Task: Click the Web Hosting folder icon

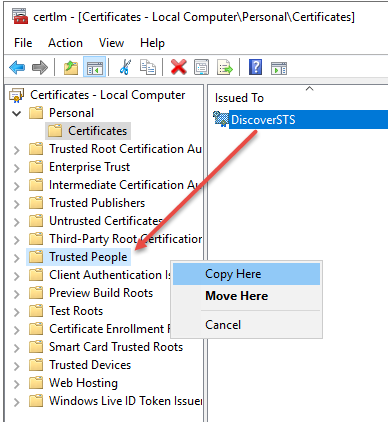Action: [36, 383]
